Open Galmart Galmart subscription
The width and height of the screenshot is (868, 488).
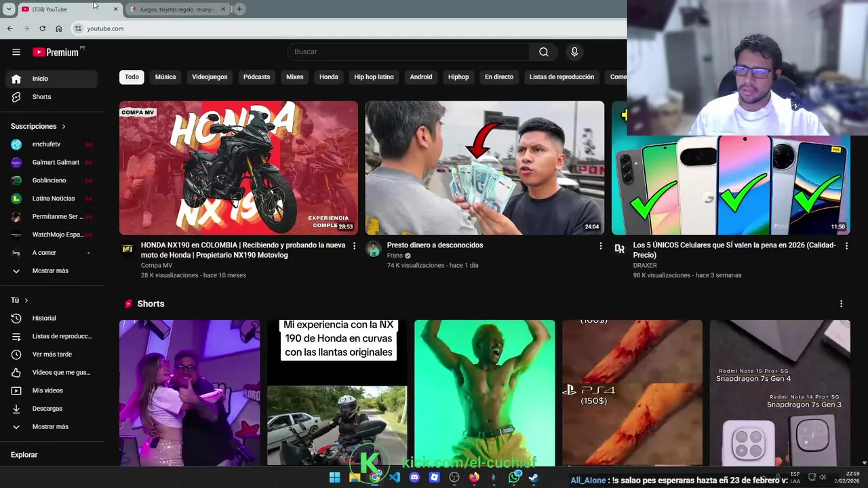point(52,163)
